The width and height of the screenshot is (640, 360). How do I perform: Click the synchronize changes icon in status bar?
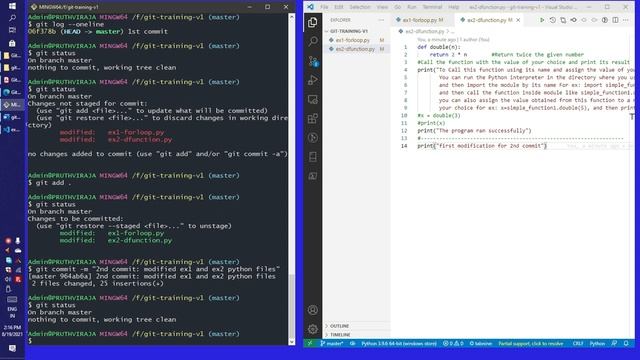point(352,344)
